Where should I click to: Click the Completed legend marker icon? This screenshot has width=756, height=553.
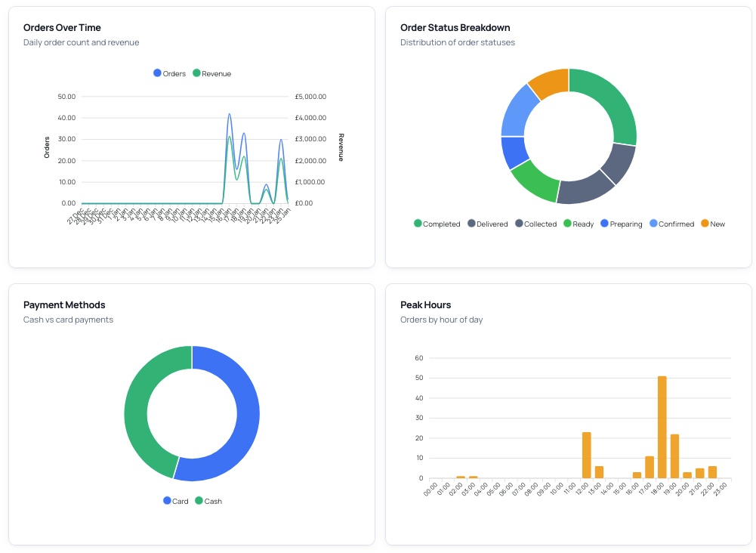tap(417, 224)
